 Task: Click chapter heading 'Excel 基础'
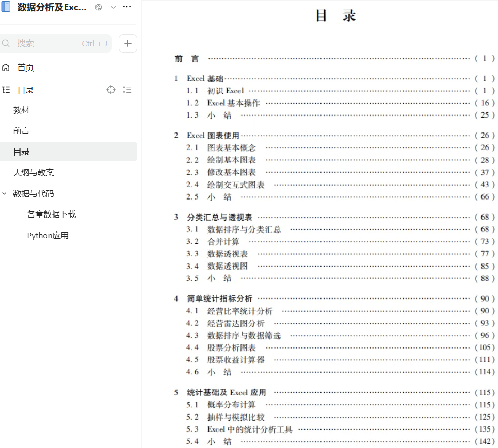coord(205,78)
